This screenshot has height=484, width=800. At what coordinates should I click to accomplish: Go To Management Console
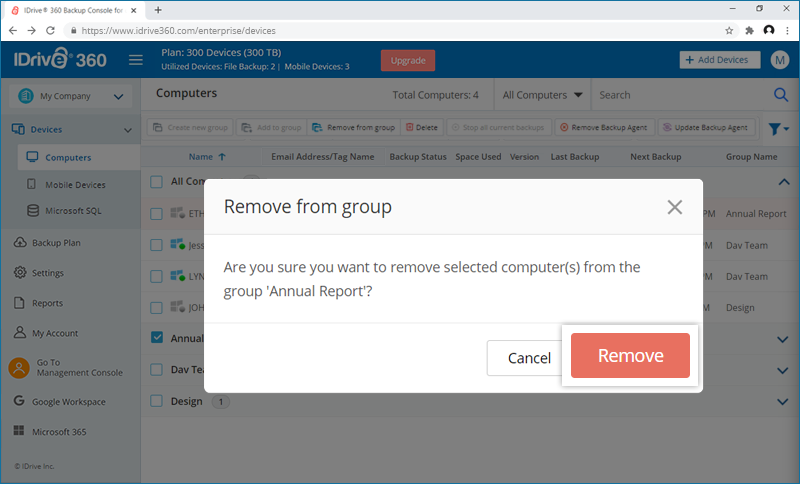pos(79,368)
